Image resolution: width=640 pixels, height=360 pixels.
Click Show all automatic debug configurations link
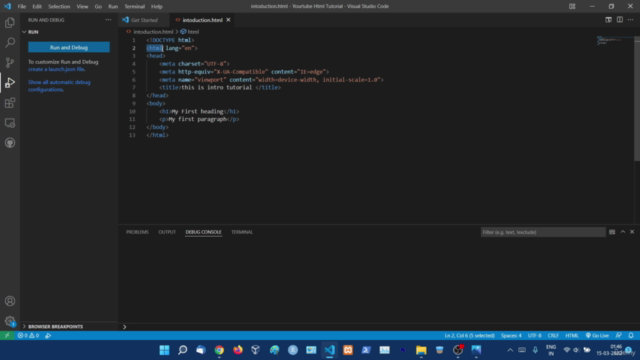[x=59, y=86]
